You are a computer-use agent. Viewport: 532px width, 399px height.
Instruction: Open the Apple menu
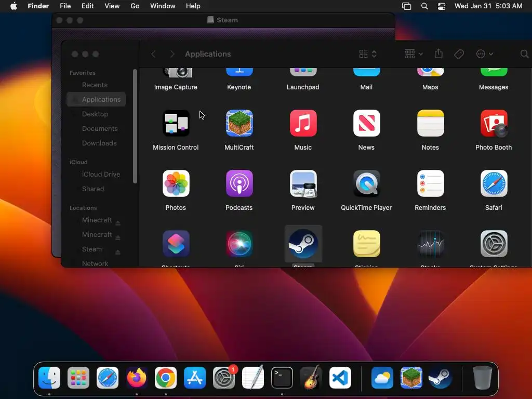click(x=14, y=6)
